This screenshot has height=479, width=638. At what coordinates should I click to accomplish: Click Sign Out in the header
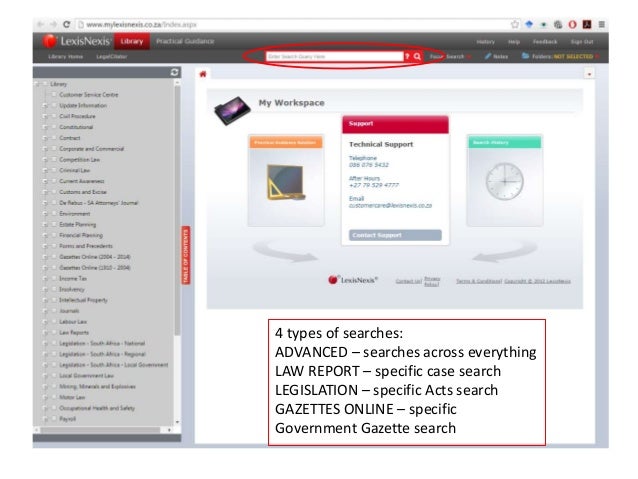point(582,42)
